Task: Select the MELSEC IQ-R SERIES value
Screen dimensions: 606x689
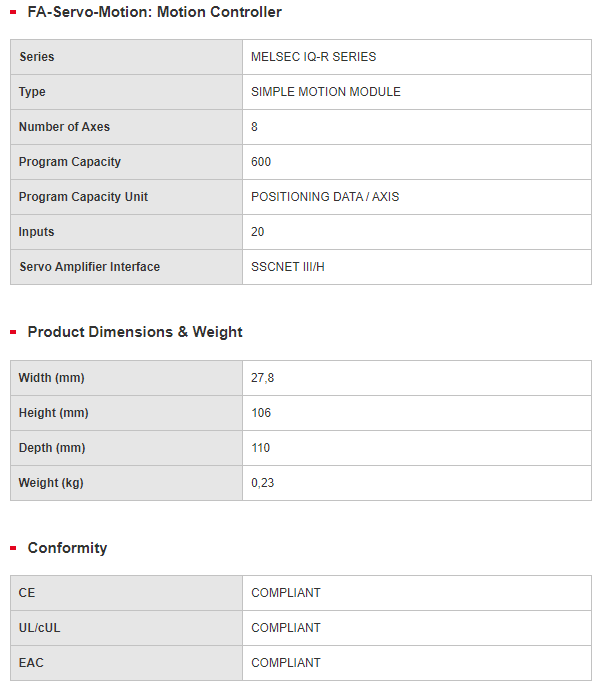Action: [313, 57]
